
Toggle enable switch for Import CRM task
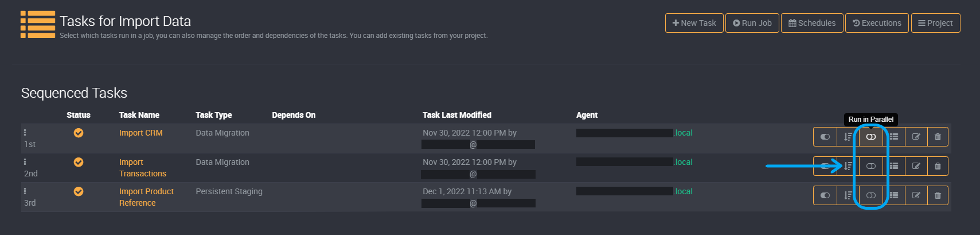825,137
